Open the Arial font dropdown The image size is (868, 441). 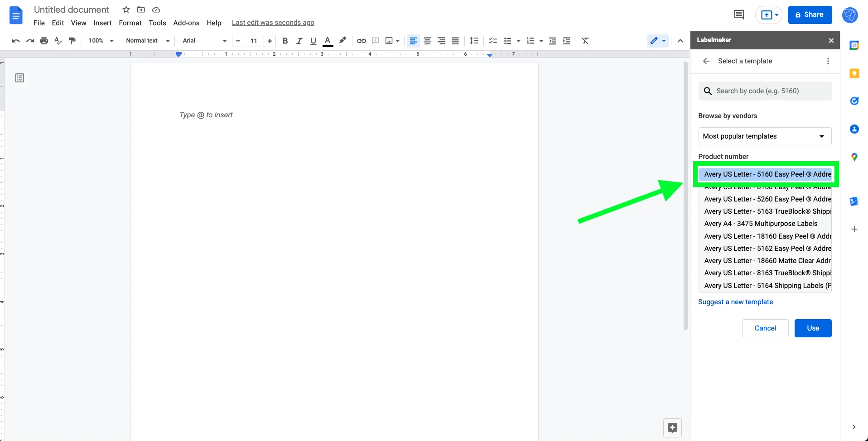(204, 41)
